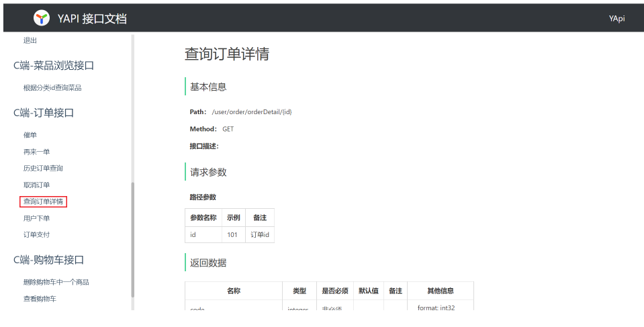Click the 是否必须 column header
644x327 pixels.
[x=335, y=291]
